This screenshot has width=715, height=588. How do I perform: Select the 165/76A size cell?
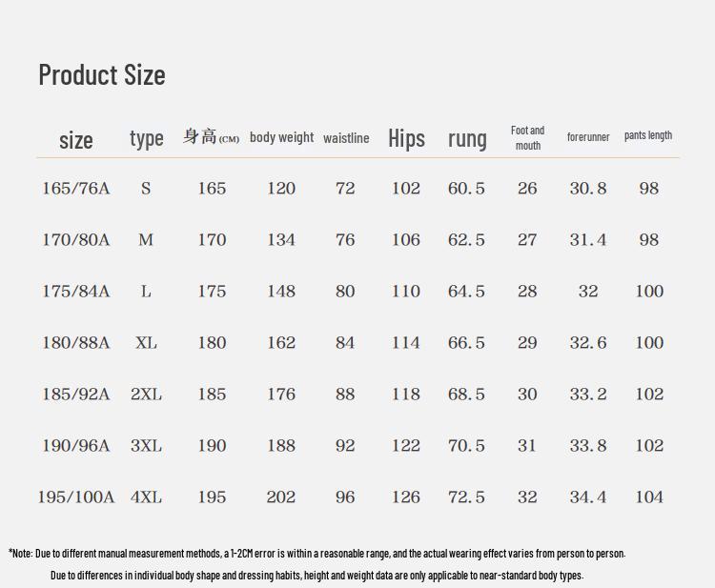75,189
